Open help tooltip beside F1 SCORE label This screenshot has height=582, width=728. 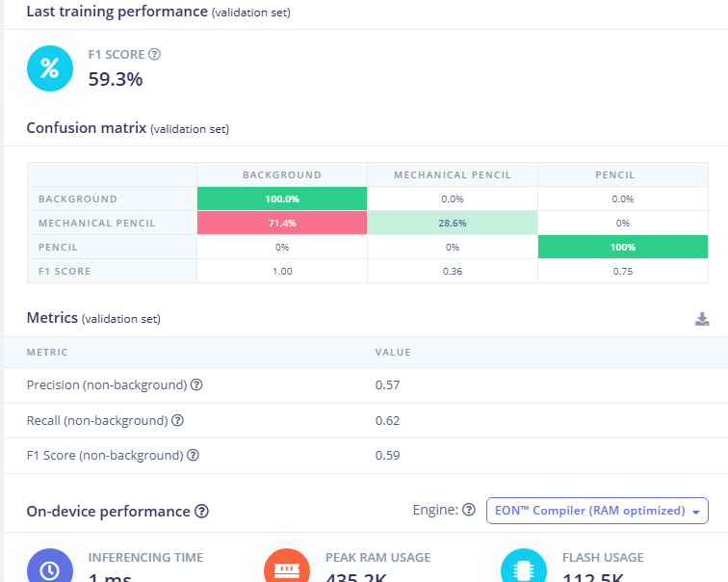click(154, 55)
